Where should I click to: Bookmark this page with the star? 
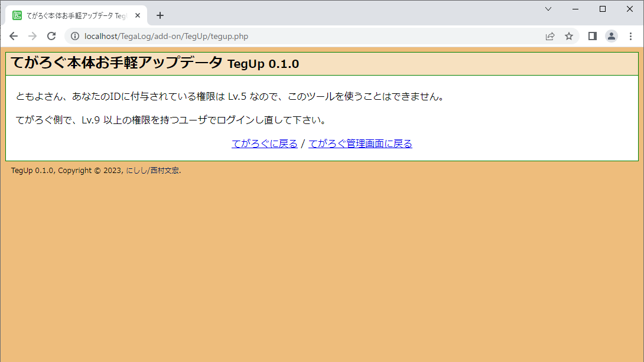tap(569, 36)
